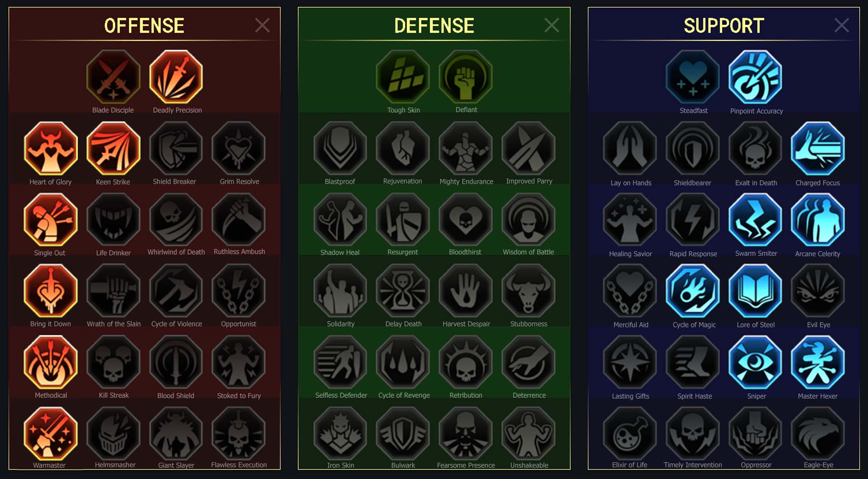868x479 pixels.
Task: Click the Blade Disciple mastery icon
Action: point(113,77)
